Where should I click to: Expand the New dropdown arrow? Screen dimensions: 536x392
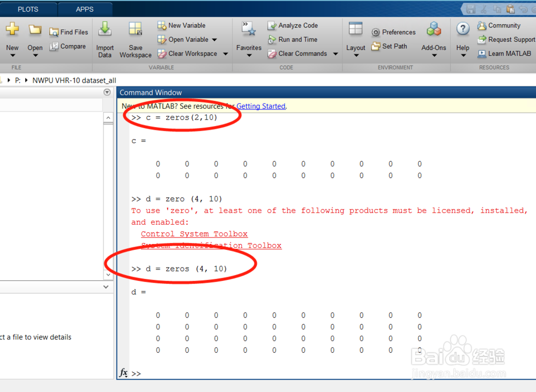[x=12, y=55]
